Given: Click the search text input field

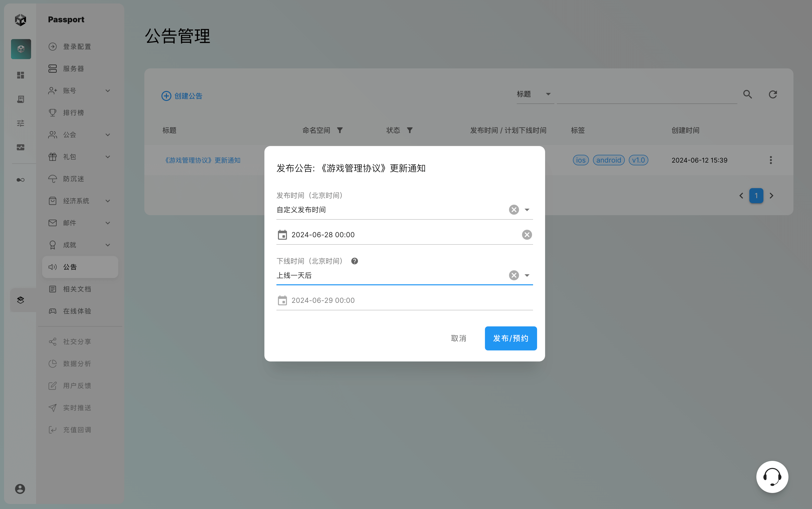Looking at the screenshot, I should pyautogui.click(x=647, y=95).
